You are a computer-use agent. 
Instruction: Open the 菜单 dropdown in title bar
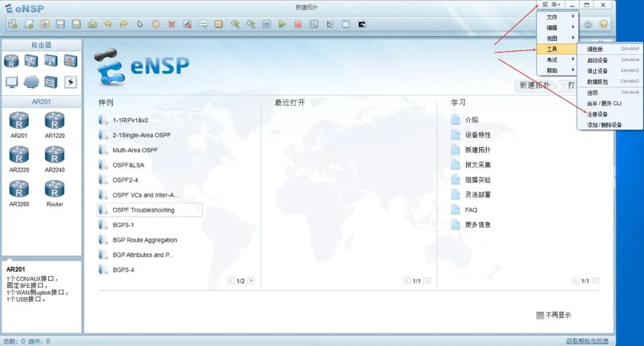[x=551, y=5]
